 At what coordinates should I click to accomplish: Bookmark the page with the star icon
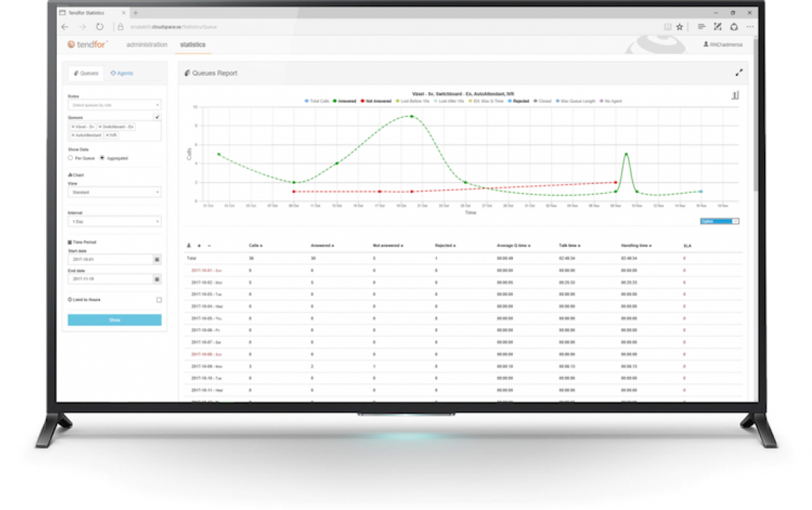pyautogui.click(x=679, y=26)
